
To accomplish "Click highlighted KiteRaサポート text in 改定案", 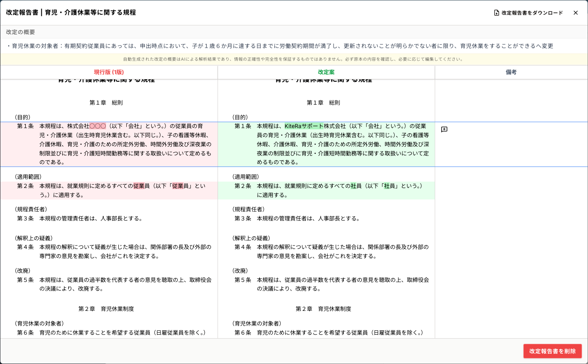I will pos(304,126).
